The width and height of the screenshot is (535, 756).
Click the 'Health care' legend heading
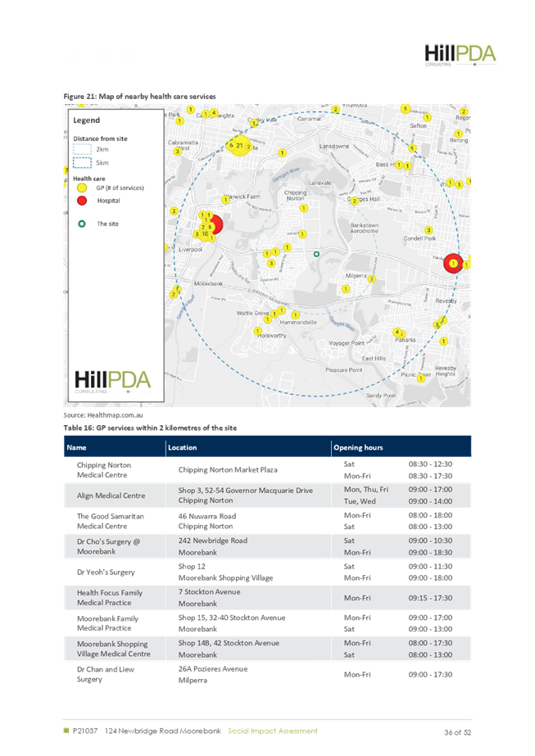pos(88,179)
